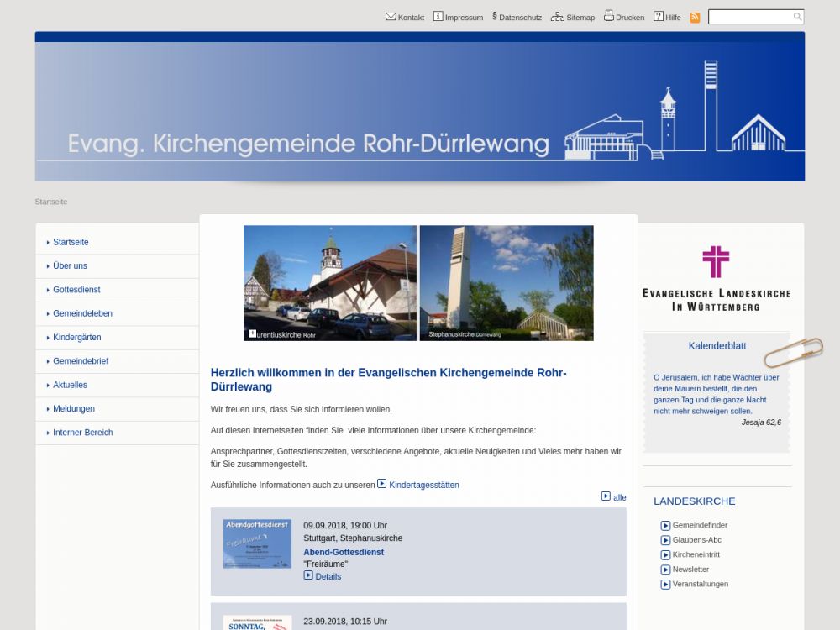
Task: Click the Datenschutz paragraph symbol icon
Action: coord(495,16)
